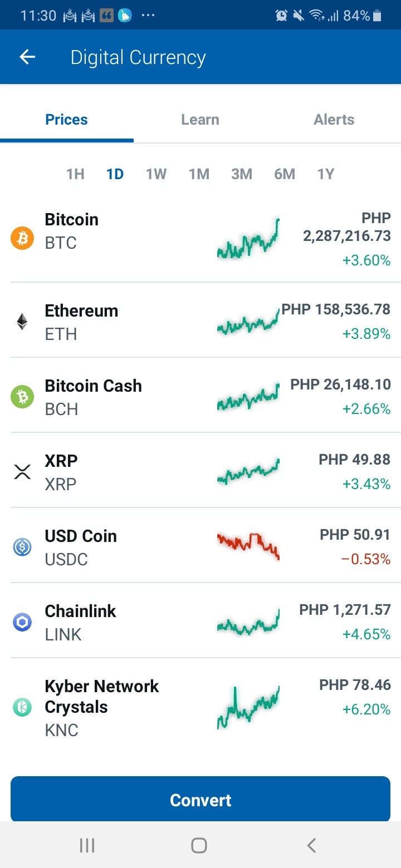
Task: Tap the green Bitcoin Cash icon
Action: point(22,397)
